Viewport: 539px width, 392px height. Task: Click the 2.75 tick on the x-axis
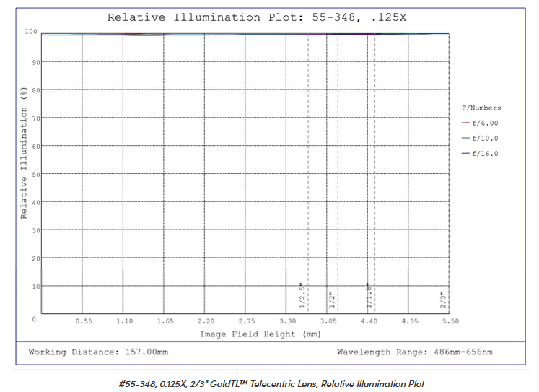tap(247, 321)
